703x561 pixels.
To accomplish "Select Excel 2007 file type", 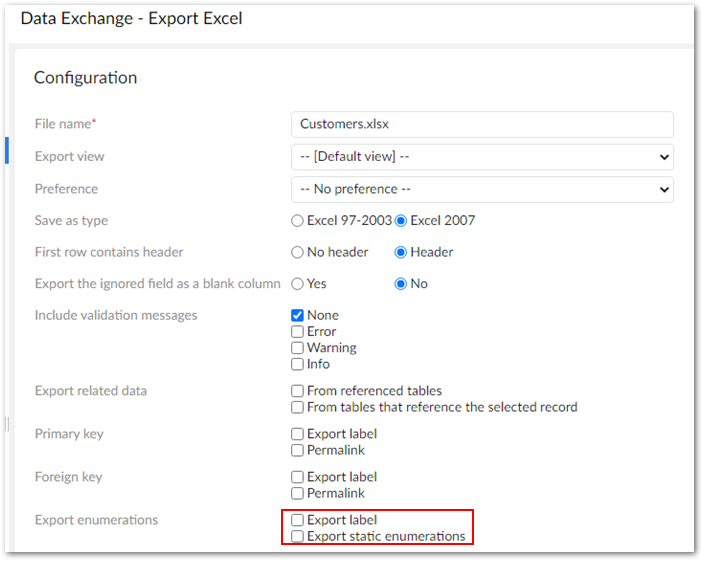I will coord(402,221).
